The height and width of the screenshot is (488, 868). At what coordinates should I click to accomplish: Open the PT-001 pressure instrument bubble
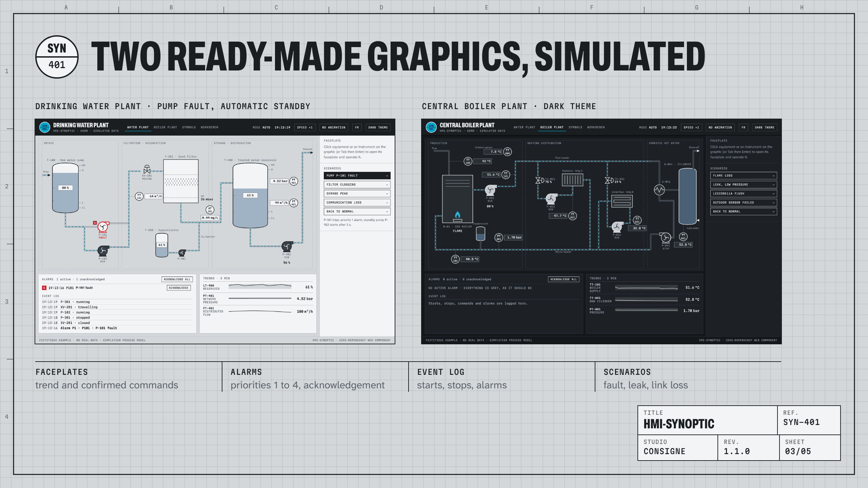click(x=498, y=237)
